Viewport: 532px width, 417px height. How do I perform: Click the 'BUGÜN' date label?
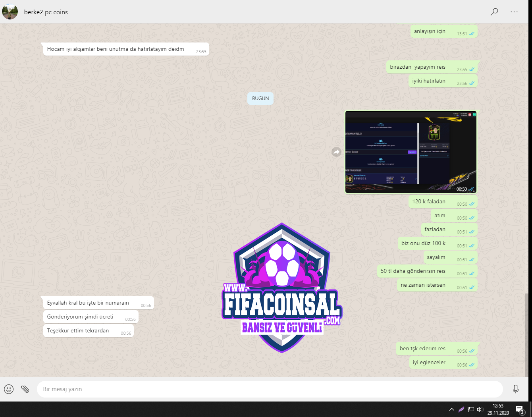(260, 98)
